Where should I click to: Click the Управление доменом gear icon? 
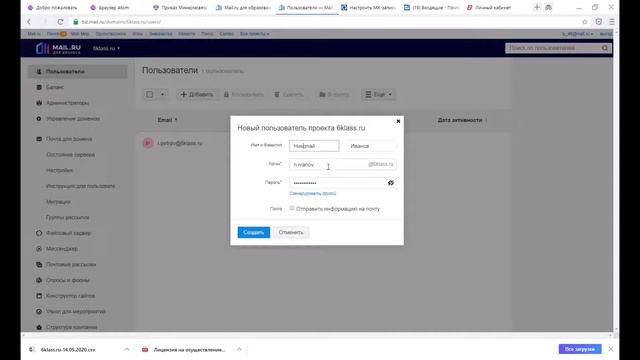tap(39, 119)
